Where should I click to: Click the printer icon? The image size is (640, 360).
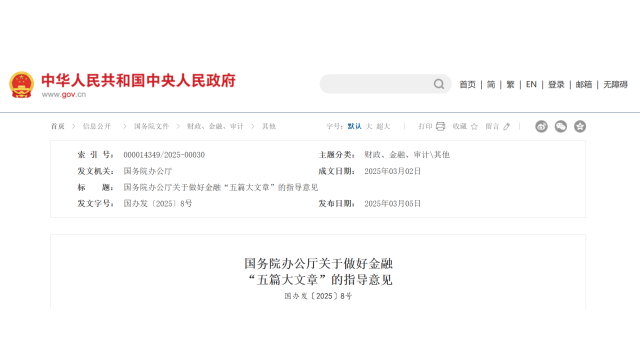[x=440, y=127]
